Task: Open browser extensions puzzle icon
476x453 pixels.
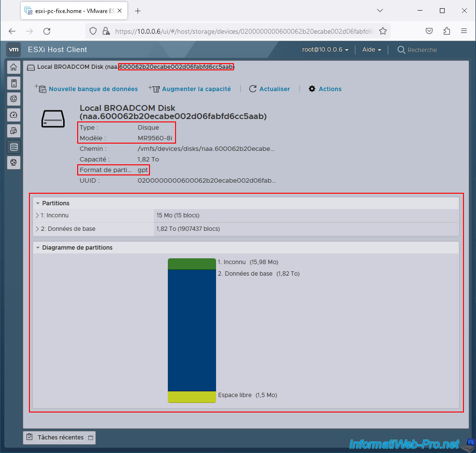Action: (x=447, y=31)
